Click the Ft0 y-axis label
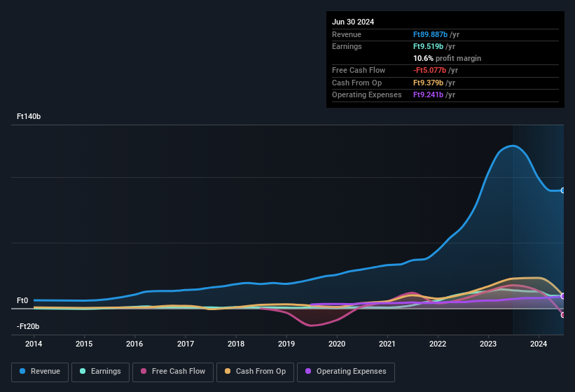Screen dimensions: 575x392 pyautogui.click(x=22, y=300)
